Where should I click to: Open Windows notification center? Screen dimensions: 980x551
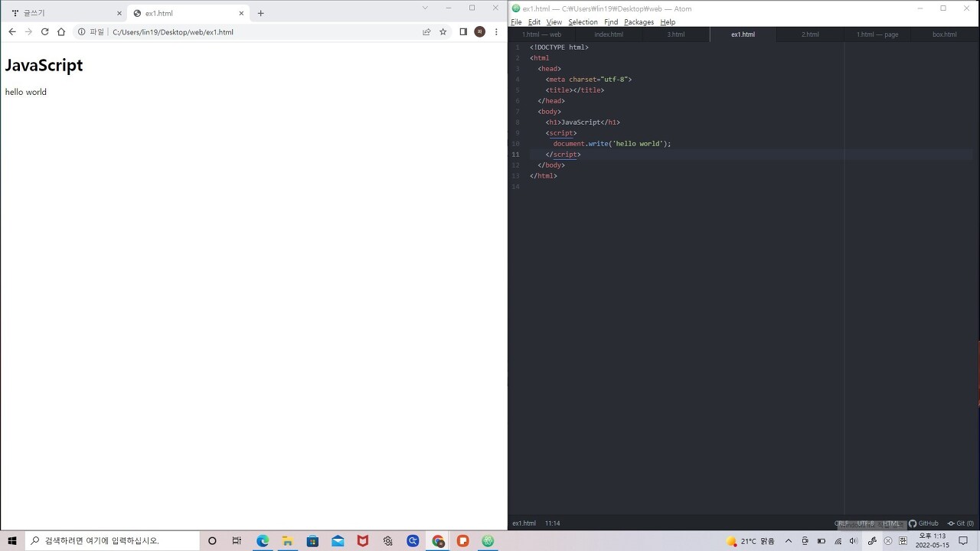point(963,541)
